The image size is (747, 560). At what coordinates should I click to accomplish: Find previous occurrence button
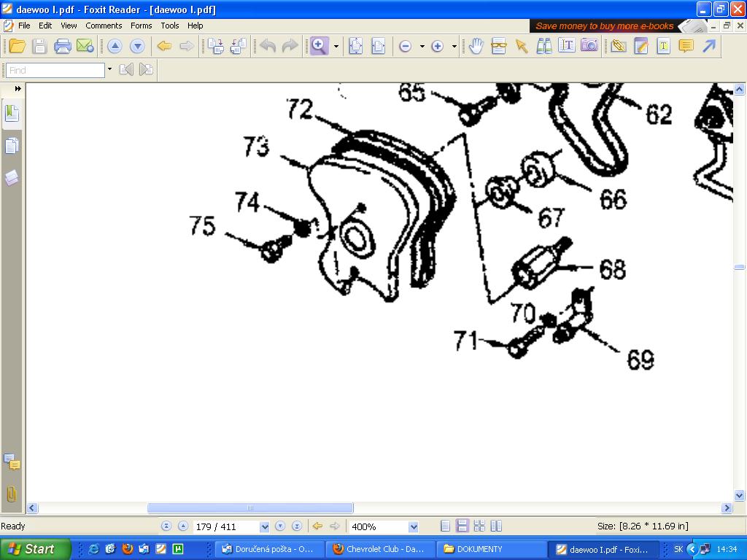[126, 70]
